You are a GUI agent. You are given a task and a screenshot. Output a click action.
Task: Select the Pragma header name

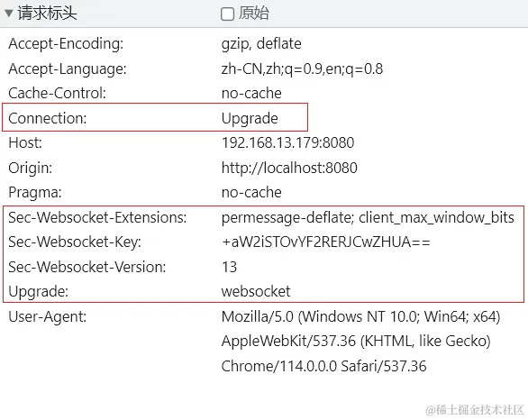pyautogui.click(x=35, y=193)
